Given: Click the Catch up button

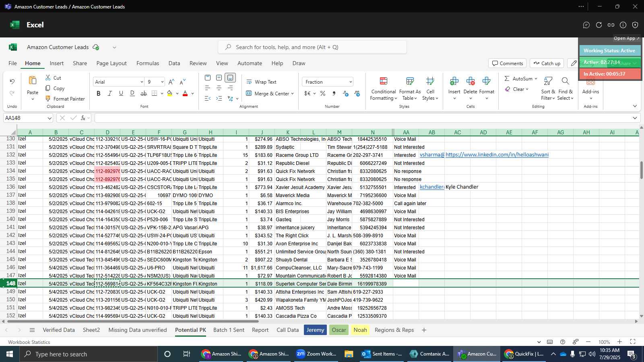Looking at the screenshot, I should (547, 63).
